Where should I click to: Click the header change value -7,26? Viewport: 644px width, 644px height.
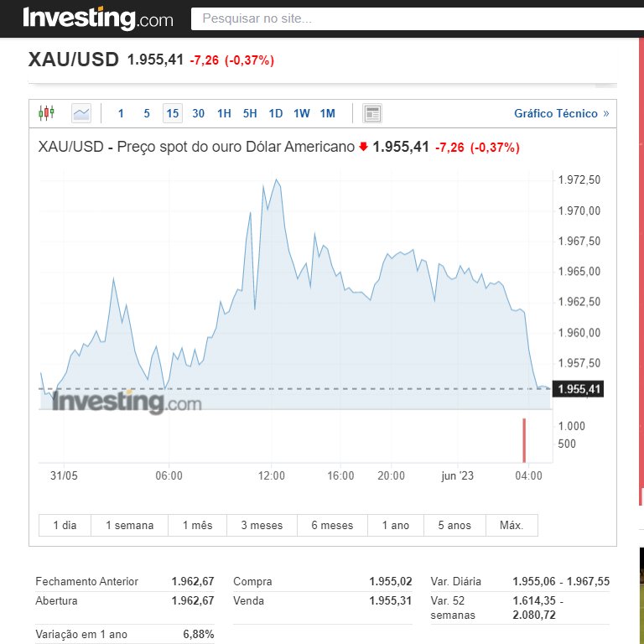click(204, 60)
